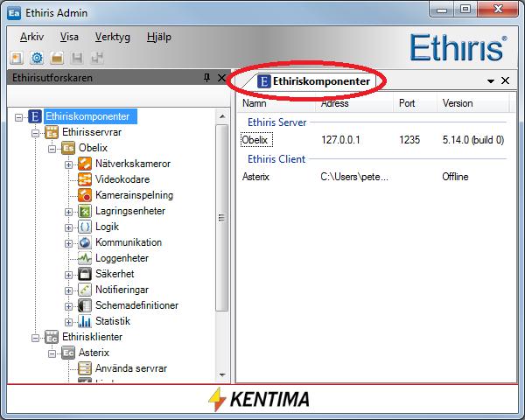525x420 pixels.
Task: Click the grayed save-all toolbar icon
Action: pos(97,58)
